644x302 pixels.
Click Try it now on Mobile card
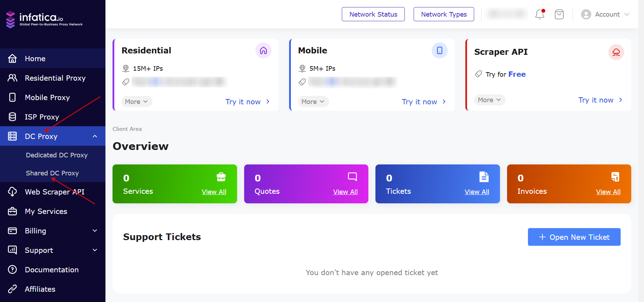tap(424, 102)
